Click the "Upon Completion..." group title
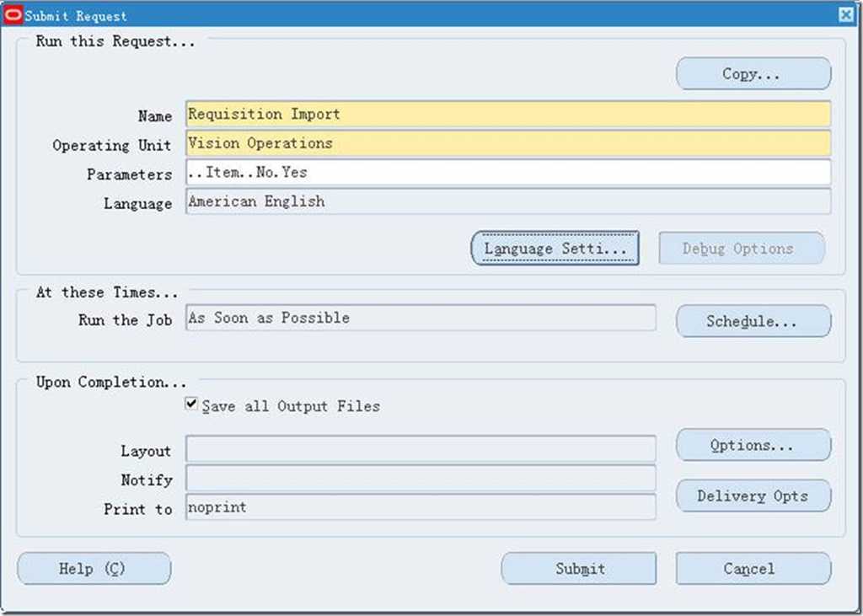Viewport: 863px width, 616px height. (x=111, y=382)
